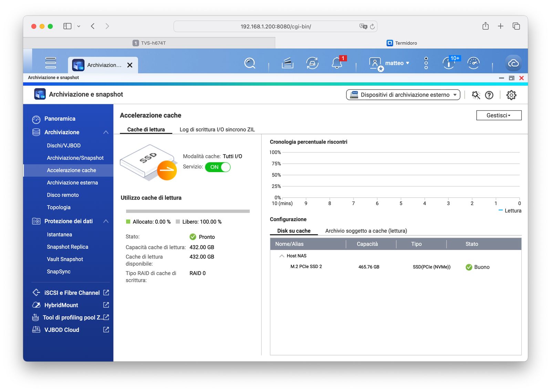Open the matteo user menu
551x392 pixels.
pos(397,63)
